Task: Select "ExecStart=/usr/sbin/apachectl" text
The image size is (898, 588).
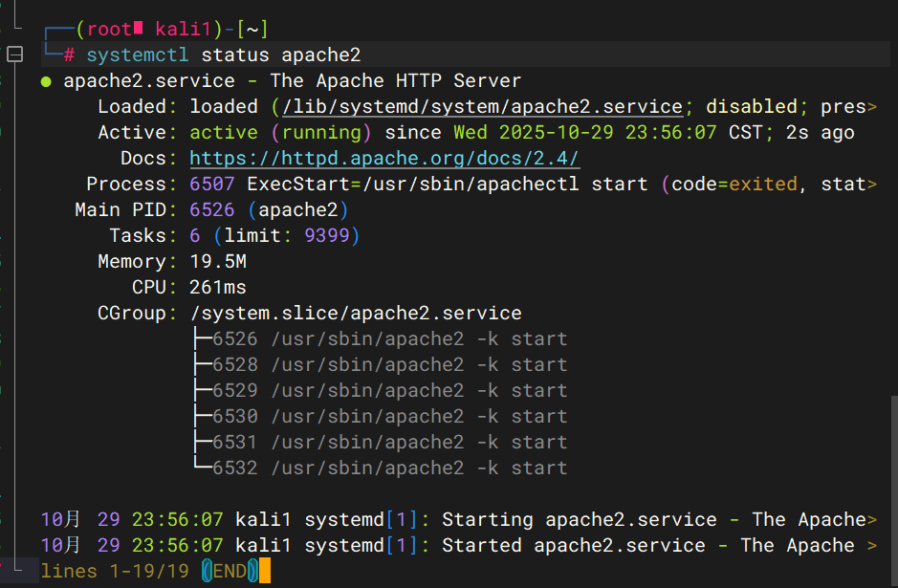Action: point(413,184)
